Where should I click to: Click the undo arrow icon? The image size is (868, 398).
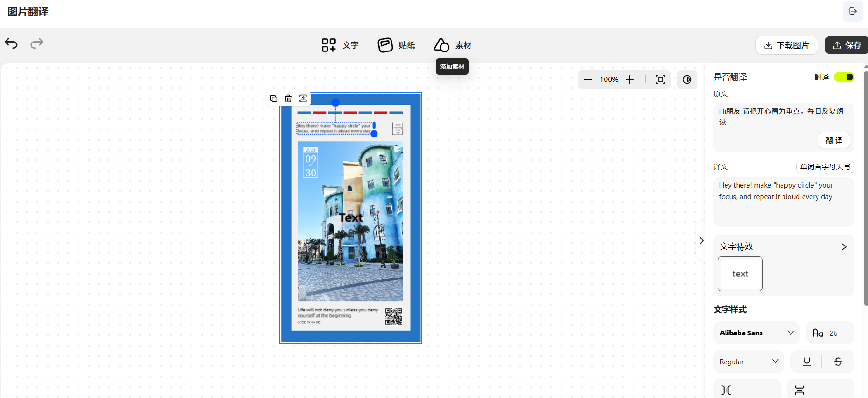(x=11, y=43)
